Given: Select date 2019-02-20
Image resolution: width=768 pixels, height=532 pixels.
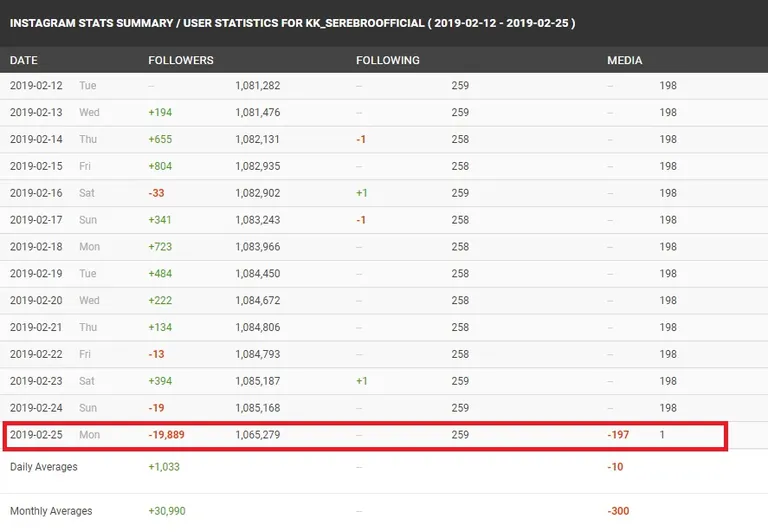Looking at the screenshot, I should (x=36, y=301).
